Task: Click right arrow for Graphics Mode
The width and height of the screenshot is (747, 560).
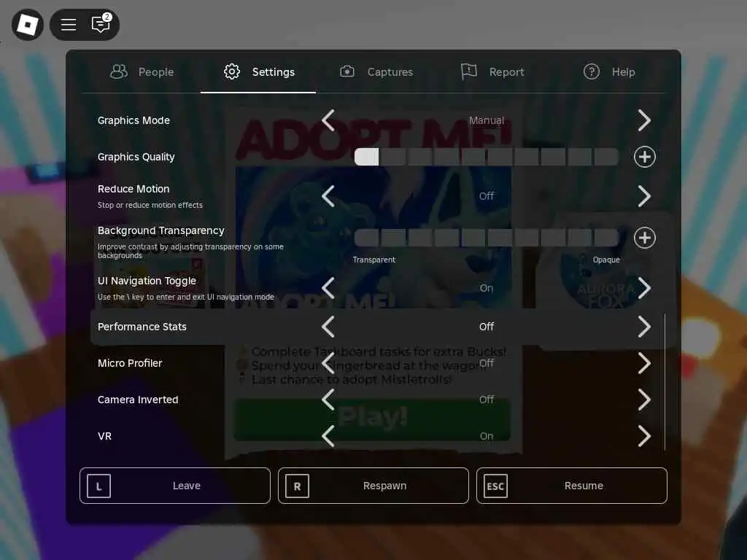Action: (644, 120)
